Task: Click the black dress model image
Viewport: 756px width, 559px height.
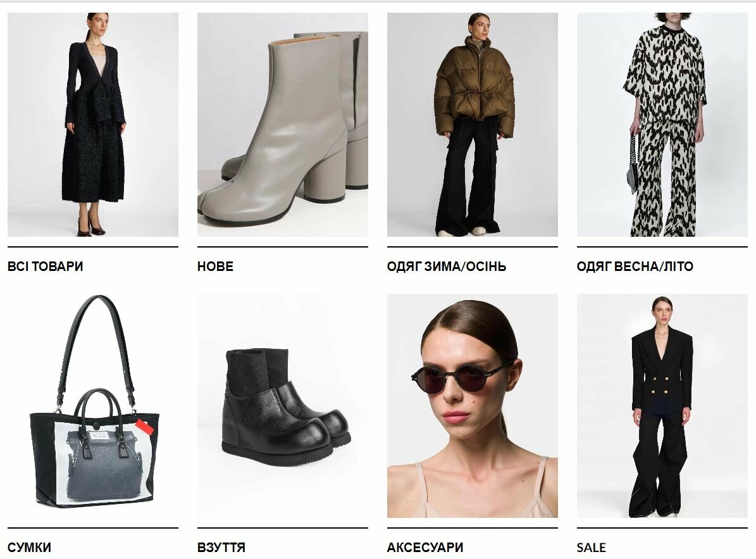Action: [93, 125]
